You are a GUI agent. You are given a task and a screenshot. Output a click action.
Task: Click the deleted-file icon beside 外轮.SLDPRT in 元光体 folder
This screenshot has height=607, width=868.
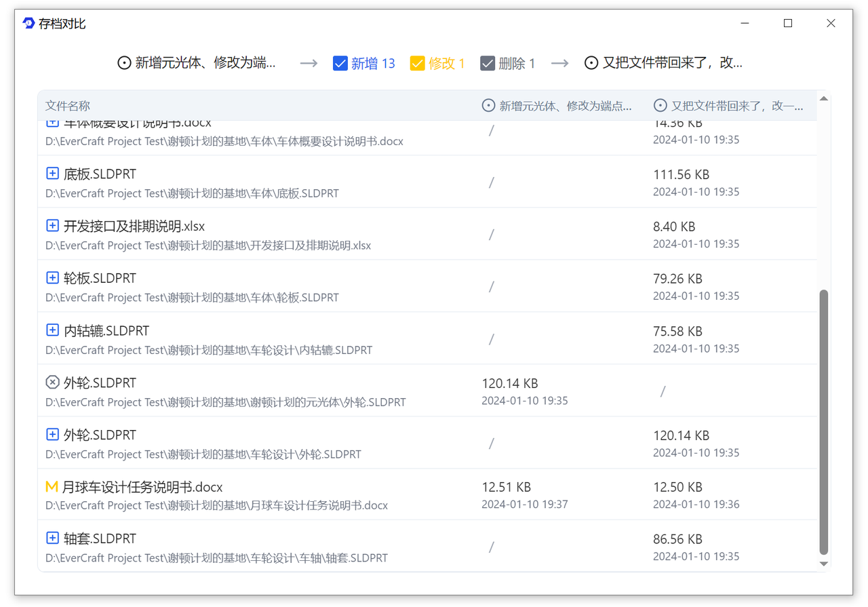(53, 382)
